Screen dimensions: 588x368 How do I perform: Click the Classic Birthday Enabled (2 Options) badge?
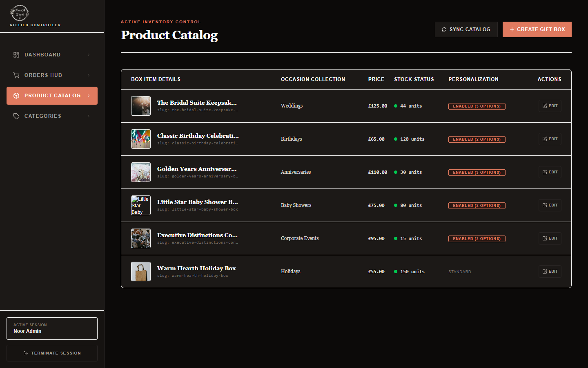pos(477,139)
